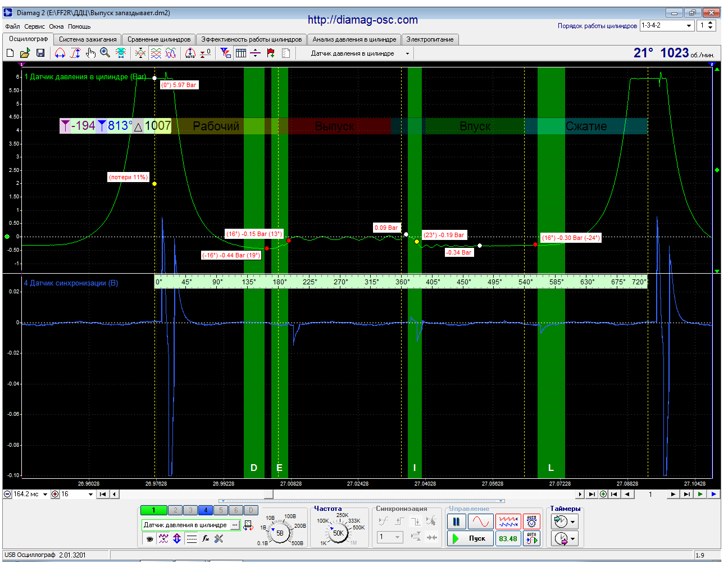
Task: Select the multi-waveform mode button
Action: point(508,522)
